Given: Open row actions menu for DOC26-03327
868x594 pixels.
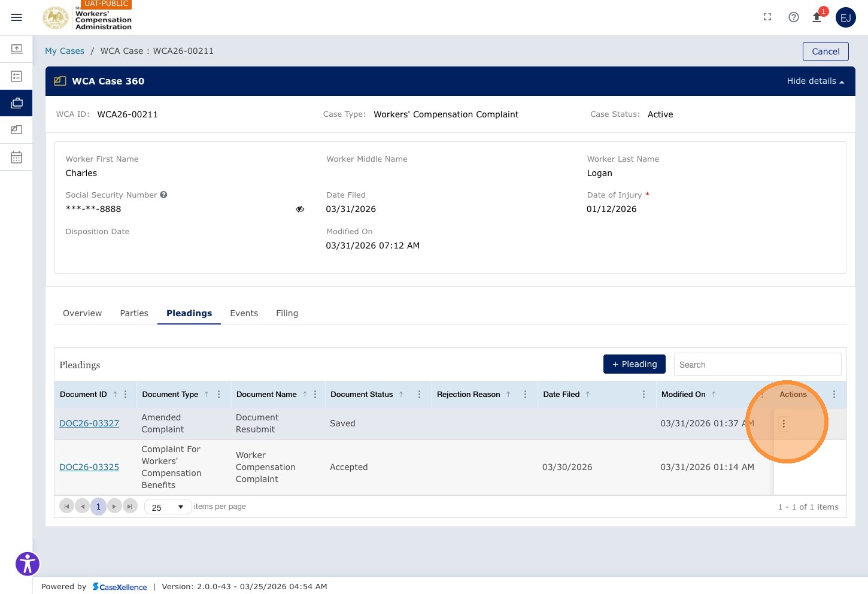Looking at the screenshot, I should 784,424.
